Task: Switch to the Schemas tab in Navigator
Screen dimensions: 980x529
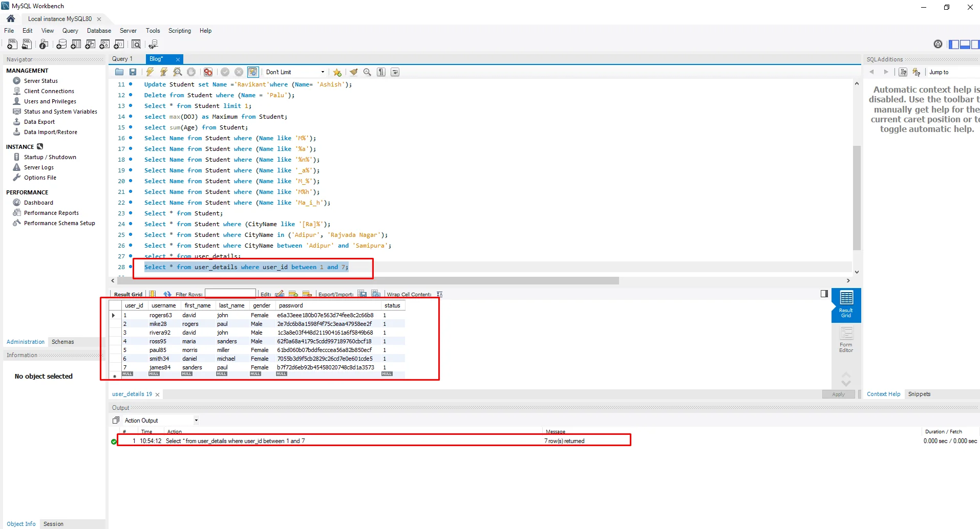Action: (x=62, y=342)
